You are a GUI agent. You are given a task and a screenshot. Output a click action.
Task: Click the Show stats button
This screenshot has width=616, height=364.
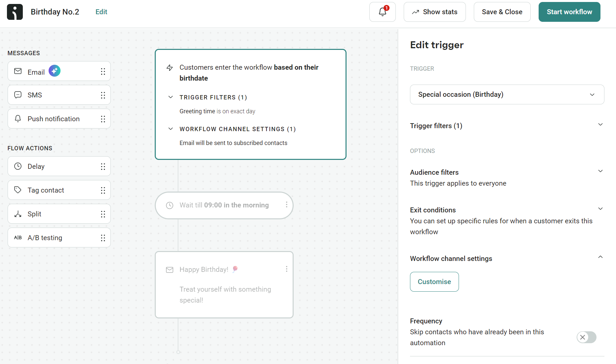(434, 12)
